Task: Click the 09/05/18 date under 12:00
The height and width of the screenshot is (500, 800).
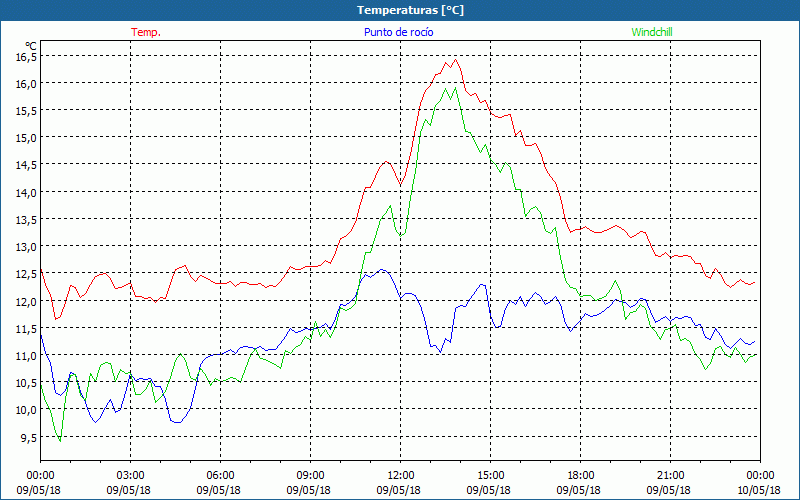Action: (x=398, y=490)
